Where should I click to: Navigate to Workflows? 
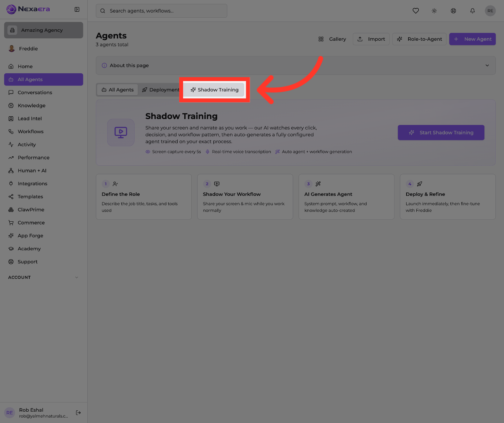(x=43, y=132)
